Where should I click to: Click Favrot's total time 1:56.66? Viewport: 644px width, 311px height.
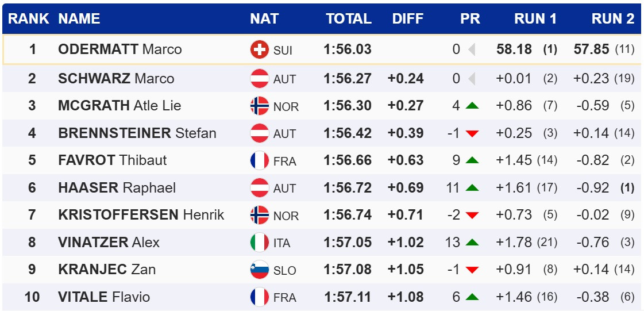click(348, 160)
